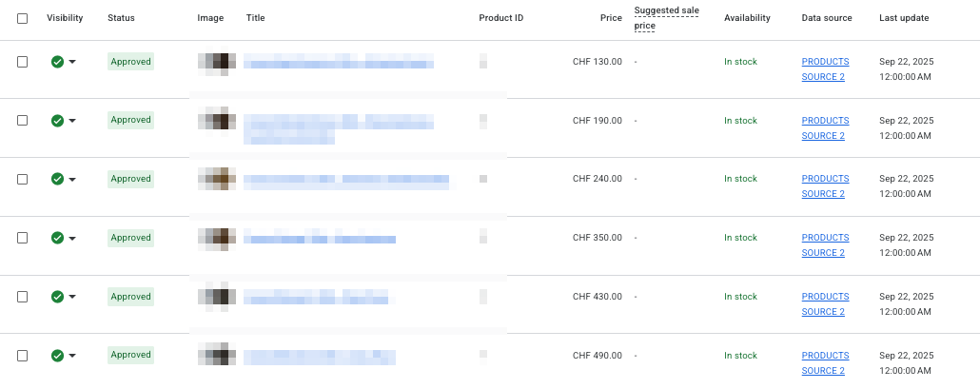Click green visibility checkmark for CHF 130.00 product
The width and height of the screenshot is (980, 389).
[57, 62]
